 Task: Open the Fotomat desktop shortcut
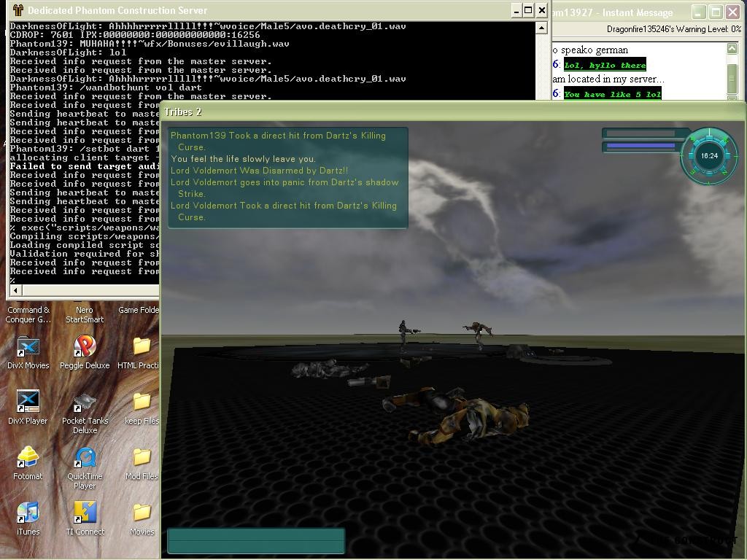point(28,463)
